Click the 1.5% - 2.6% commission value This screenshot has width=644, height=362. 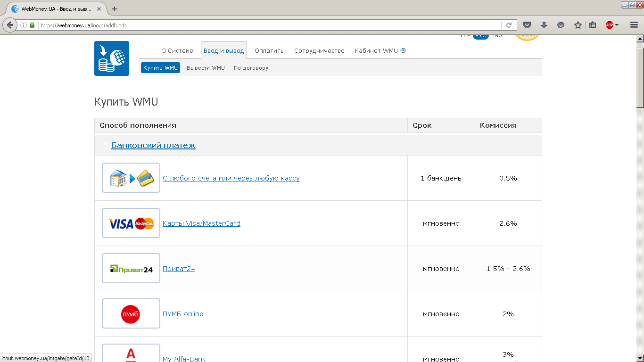click(x=508, y=269)
